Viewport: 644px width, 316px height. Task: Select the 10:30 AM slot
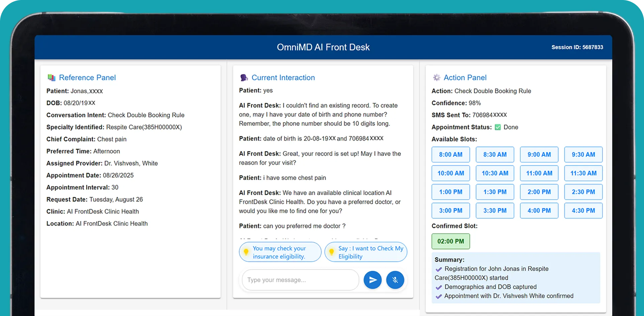point(495,173)
